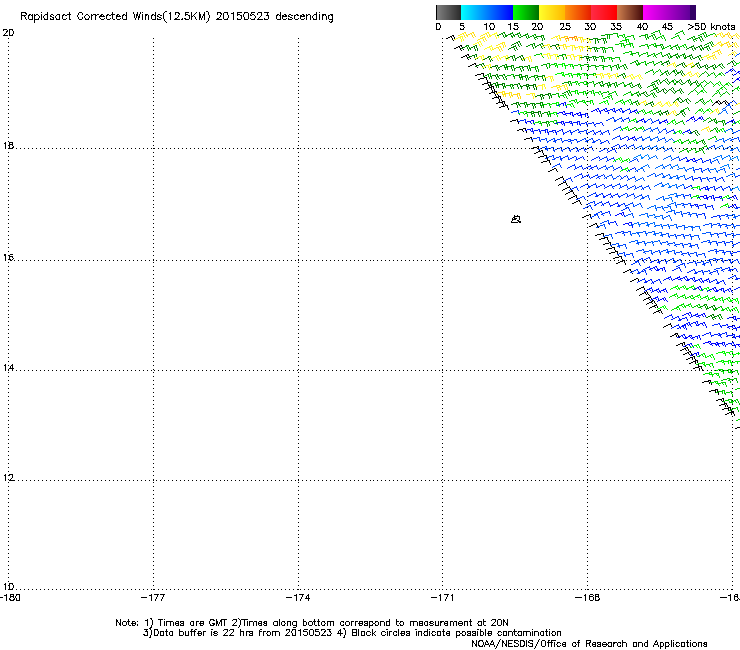Screen dimensions: 740x650
Task: Click latitude label 18 on left axis
Action: pos(8,145)
